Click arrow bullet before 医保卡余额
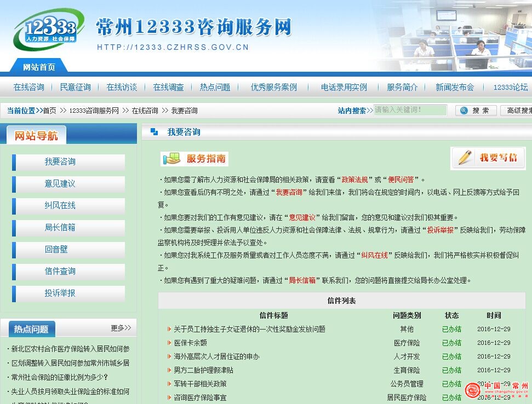This screenshot has height=404, width=532. (x=169, y=343)
